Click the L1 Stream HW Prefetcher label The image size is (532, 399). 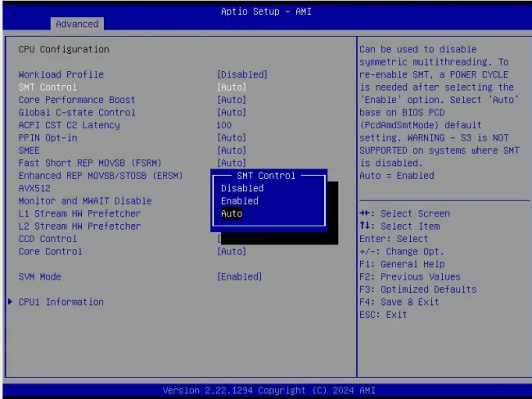click(79, 213)
